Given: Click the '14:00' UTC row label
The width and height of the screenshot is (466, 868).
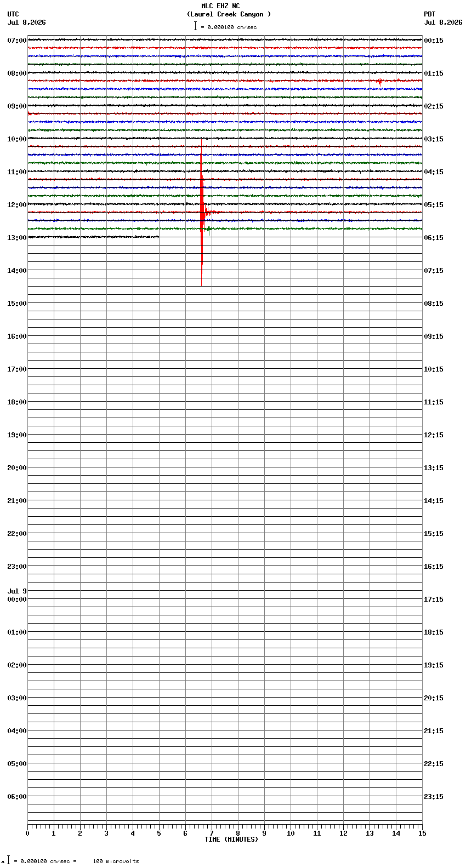Looking at the screenshot, I should pos(17,270).
